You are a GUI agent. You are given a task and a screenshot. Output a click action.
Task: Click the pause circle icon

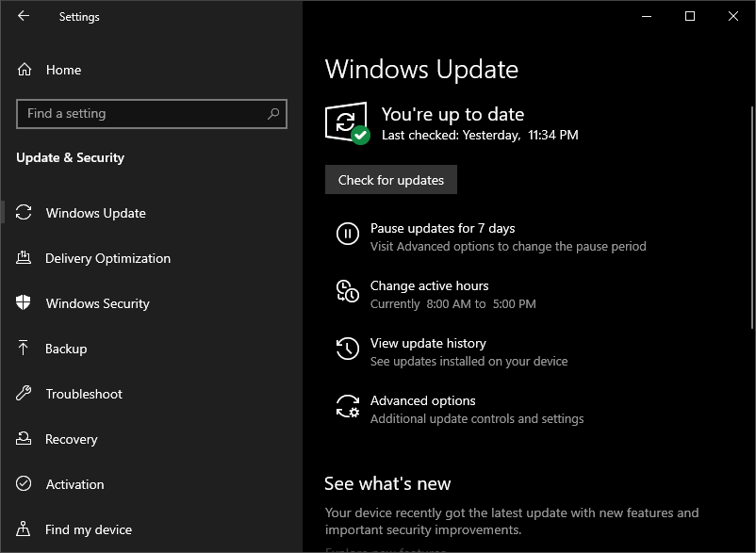(x=348, y=234)
